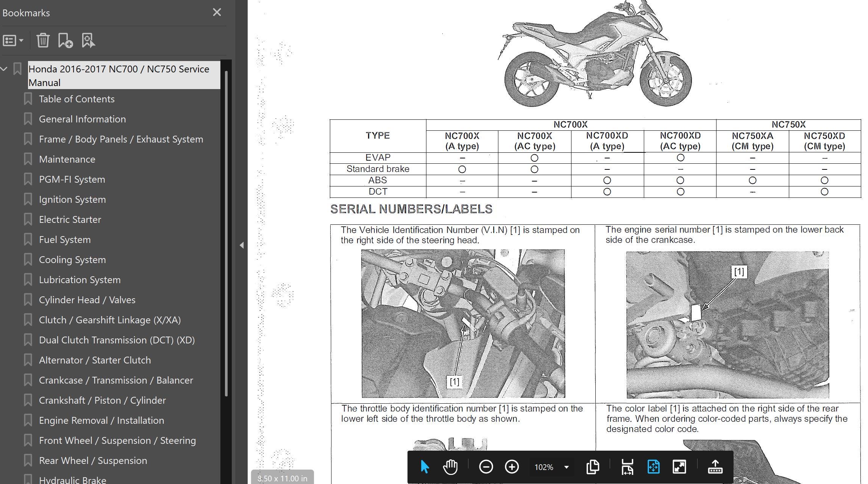Open Rear Wheel / Suspension bookmark
The height and width of the screenshot is (484, 868).
(93, 461)
